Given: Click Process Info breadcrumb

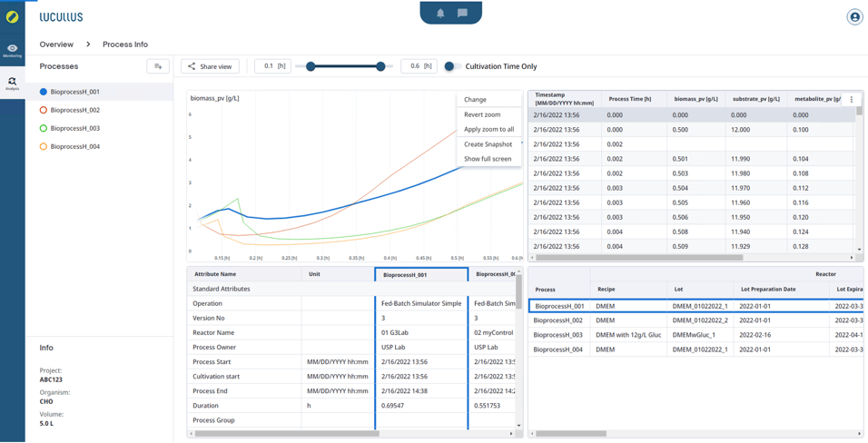Looking at the screenshot, I should tap(125, 44).
